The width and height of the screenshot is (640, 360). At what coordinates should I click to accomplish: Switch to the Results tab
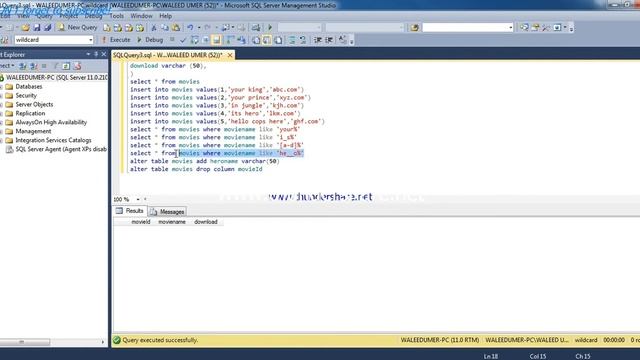tap(129, 211)
